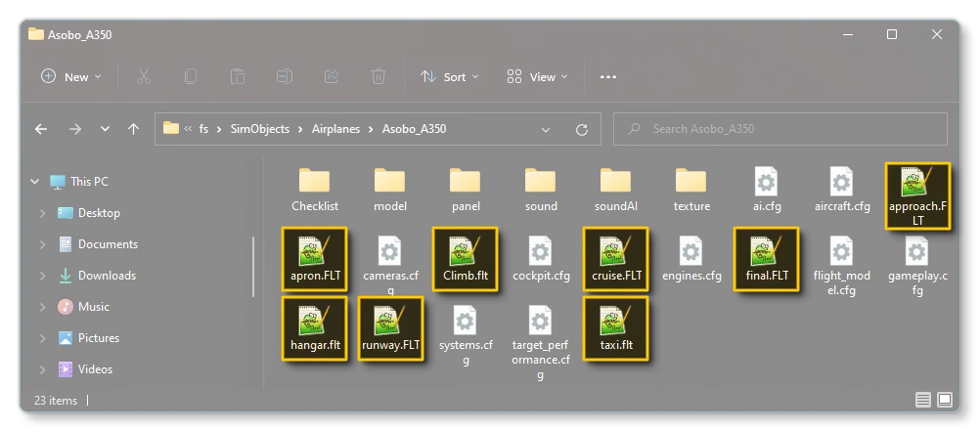The height and width of the screenshot is (432, 980).
Task: Click the Delete trash icon
Action: pos(379,77)
